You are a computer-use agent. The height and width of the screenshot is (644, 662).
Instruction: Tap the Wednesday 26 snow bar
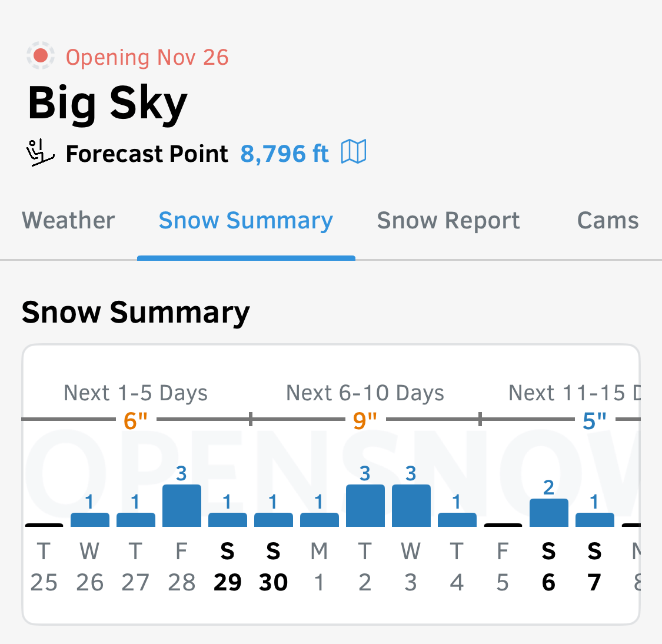pos(89,519)
